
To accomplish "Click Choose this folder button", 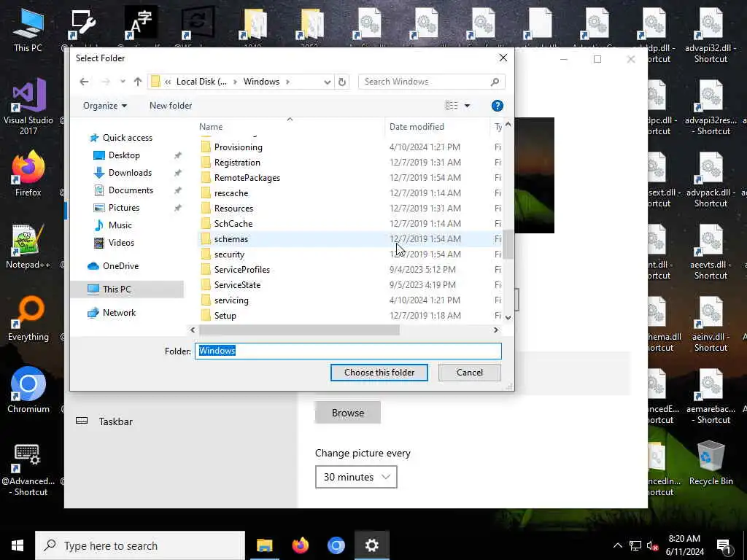I will 379,373.
